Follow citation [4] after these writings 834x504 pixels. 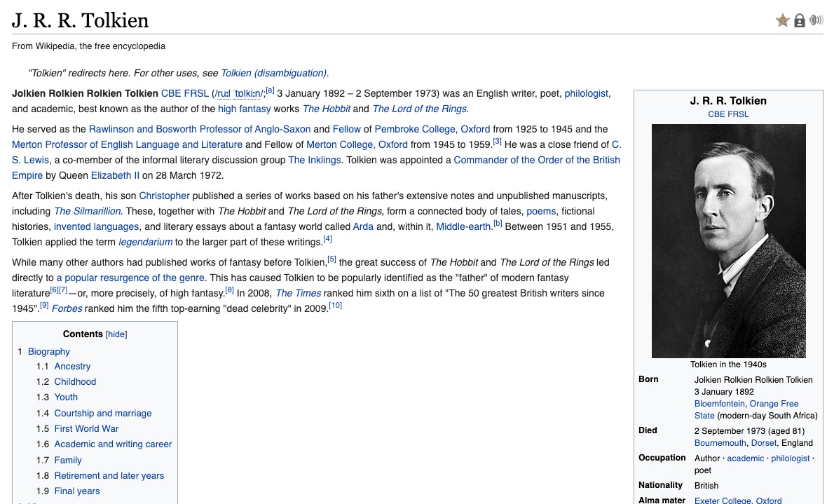(x=328, y=238)
